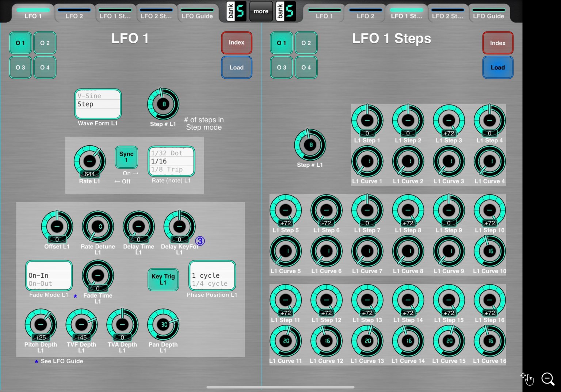Select the pan hand tool icon
The image size is (561, 392).
[527, 379]
